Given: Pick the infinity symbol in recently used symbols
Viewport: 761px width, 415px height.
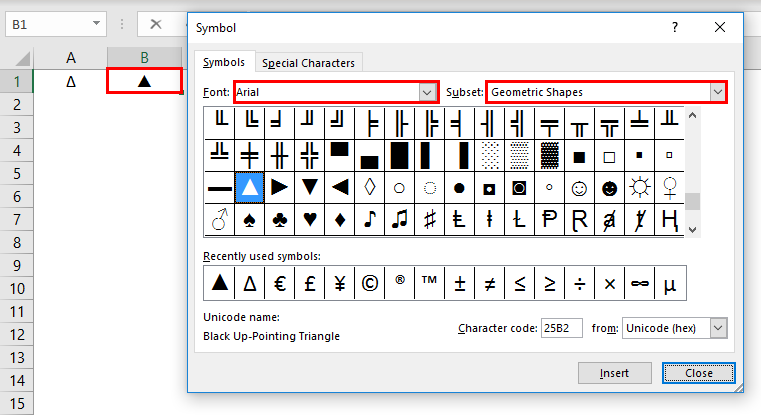Looking at the screenshot, I should [638, 284].
